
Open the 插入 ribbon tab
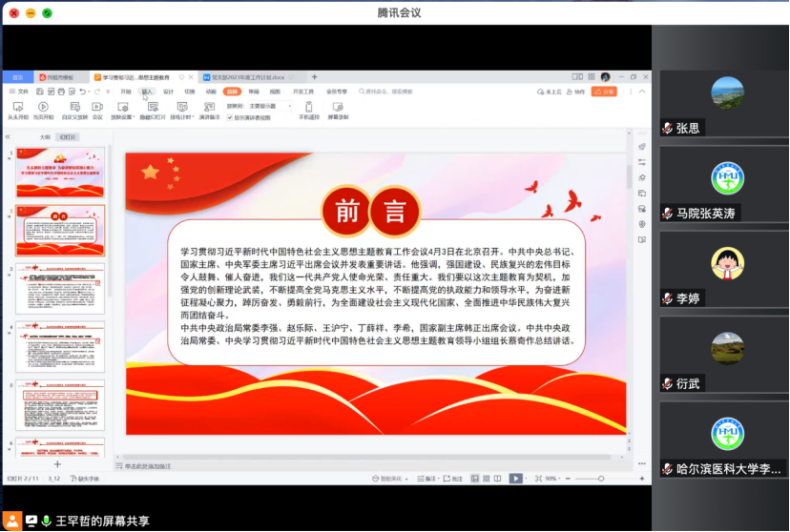[147, 92]
